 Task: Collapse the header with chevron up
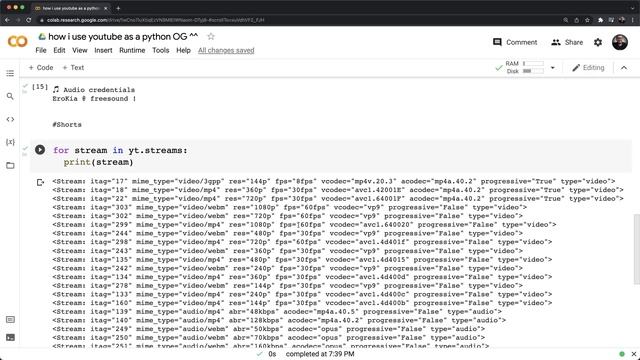(624, 68)
